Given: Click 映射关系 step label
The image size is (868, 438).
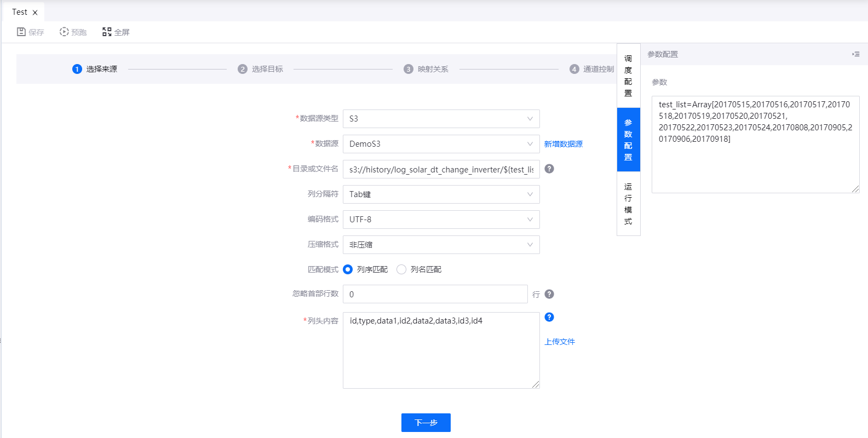Looking at the screenshot, I should point(433,69).
